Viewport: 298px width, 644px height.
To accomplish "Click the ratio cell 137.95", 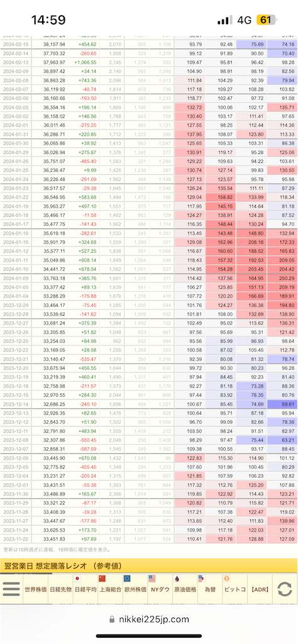I will (x=190, y=134).
